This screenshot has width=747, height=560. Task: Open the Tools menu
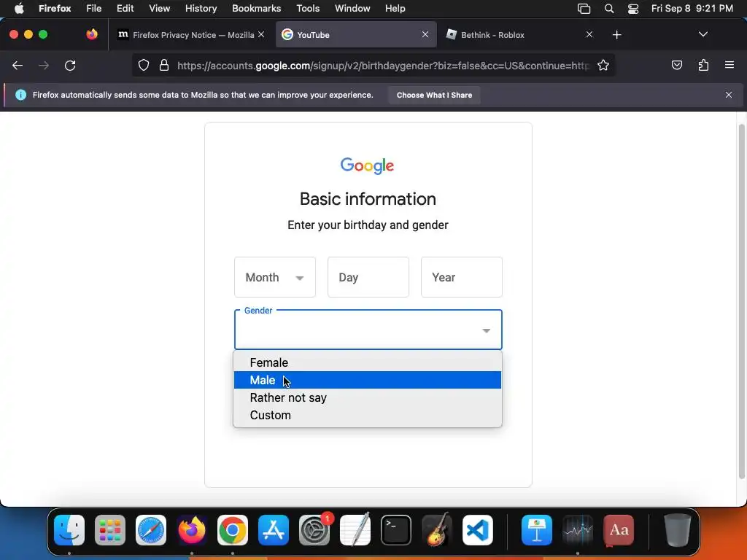tap(308, 9)
